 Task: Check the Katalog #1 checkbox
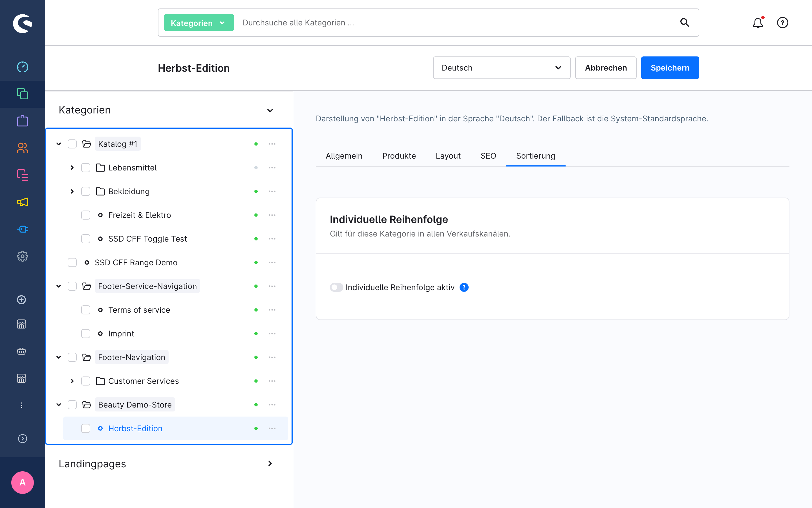click(72, 144)
